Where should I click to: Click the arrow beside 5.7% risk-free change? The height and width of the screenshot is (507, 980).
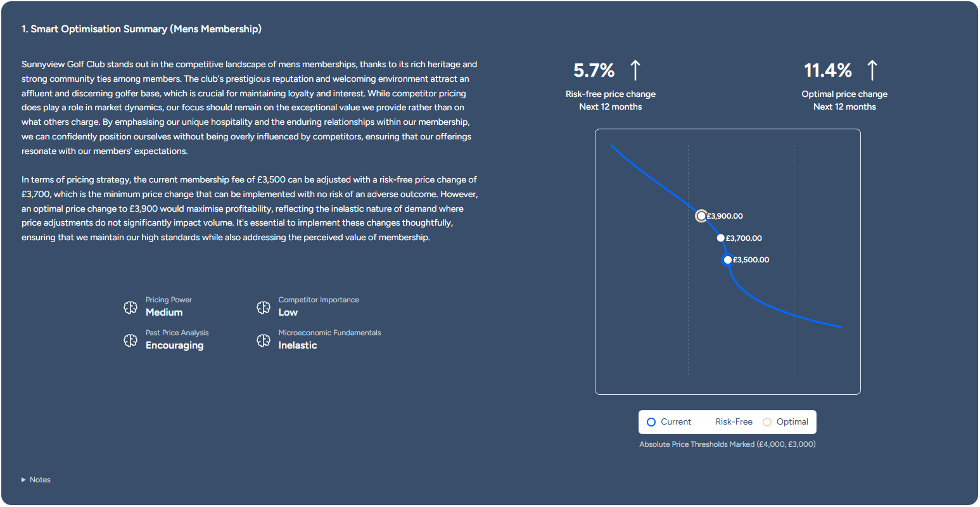635,70
